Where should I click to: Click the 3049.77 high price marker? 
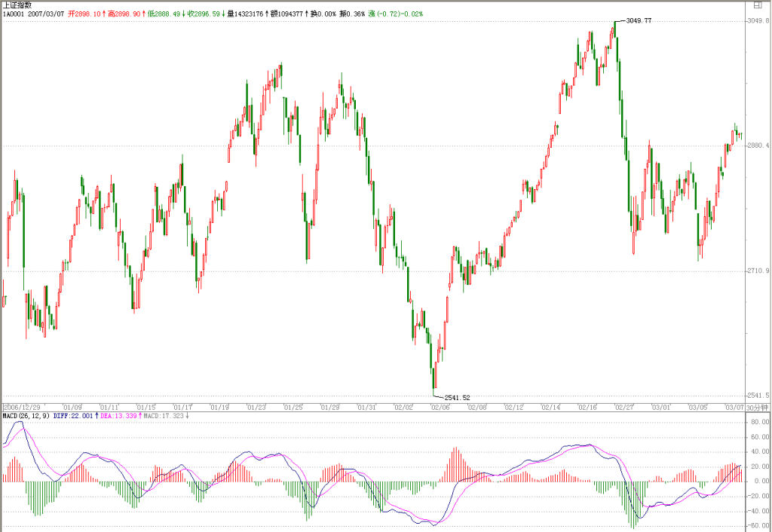(x=639, y=20)
